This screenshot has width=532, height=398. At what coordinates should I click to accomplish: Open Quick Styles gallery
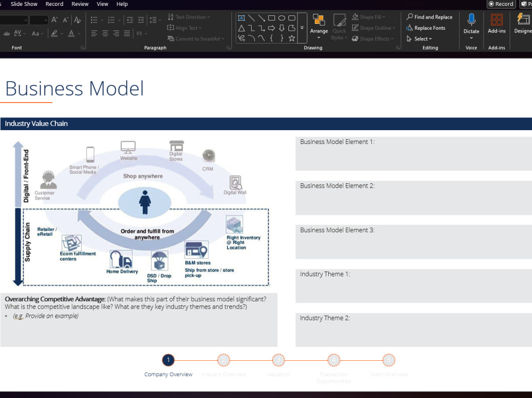(339, 27)
